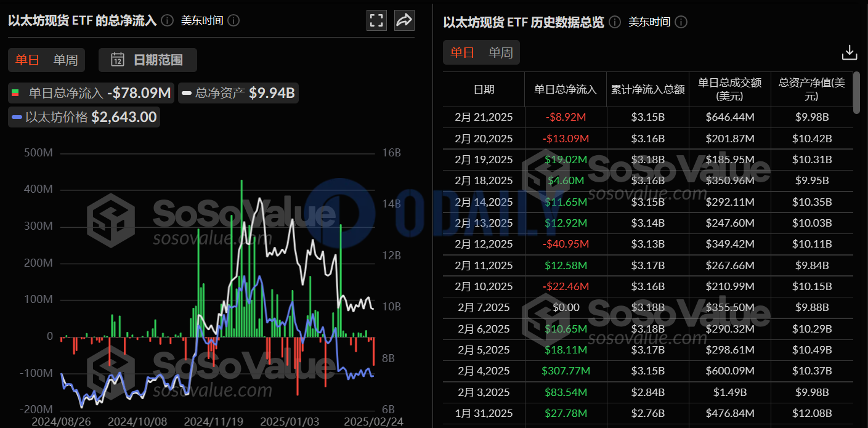Viewport: 868px width, 428px height.
Task: Open info icon beside 历史数据总览 title
Action: coord(615,22)
